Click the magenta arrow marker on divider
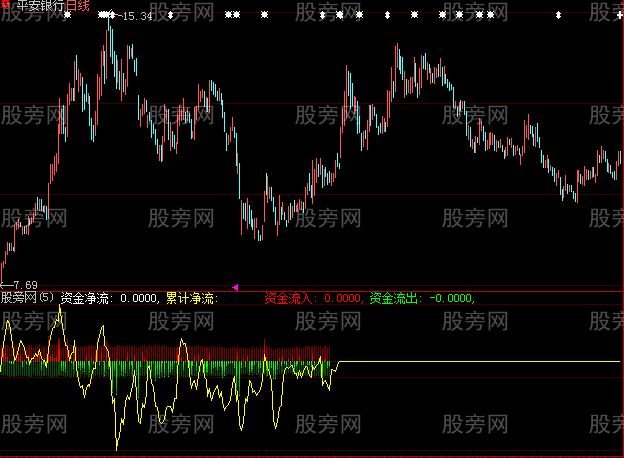Viewport: 624px width, 458px height. coord(235,287)
